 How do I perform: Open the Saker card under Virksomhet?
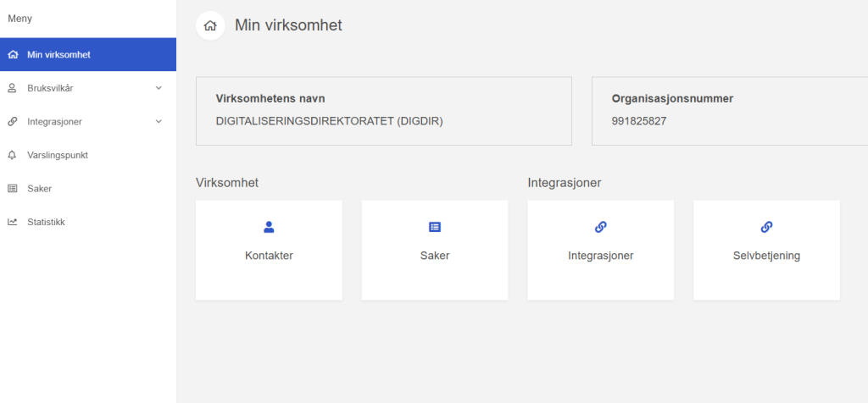[x=435, y=250]
